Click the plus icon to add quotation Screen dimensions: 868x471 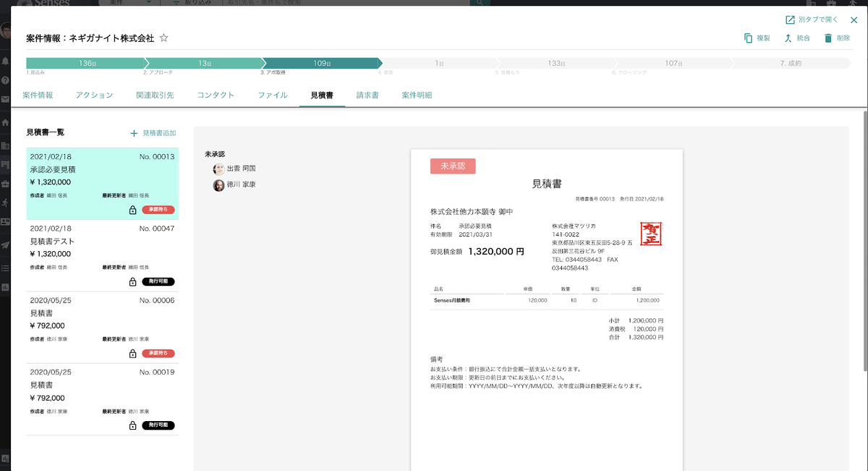click(x=134, y=133)
